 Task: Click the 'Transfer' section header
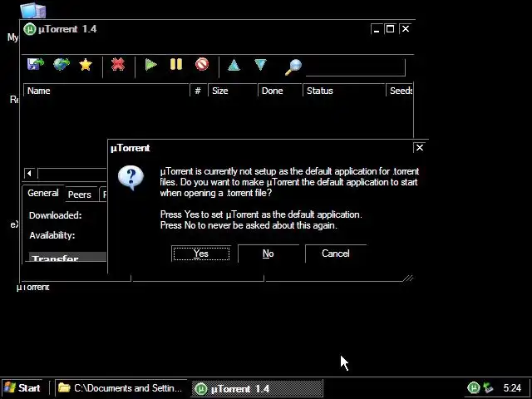point(67,257)
